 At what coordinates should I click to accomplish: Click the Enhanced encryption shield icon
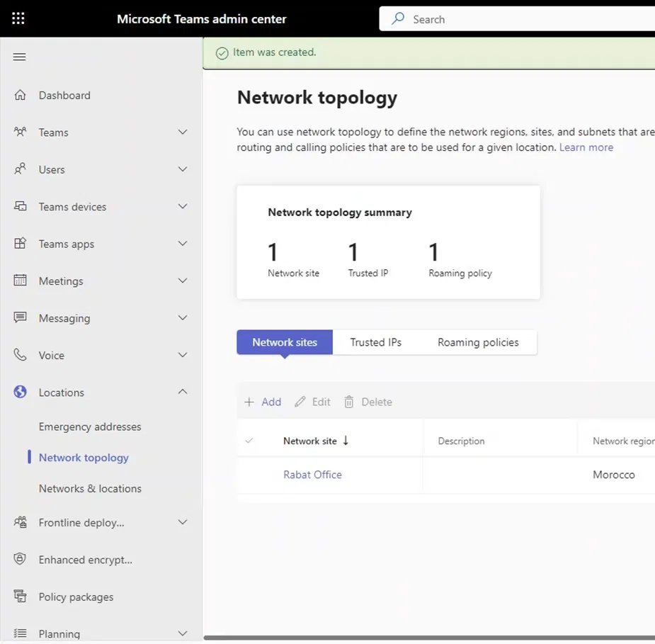coord(21,560)
